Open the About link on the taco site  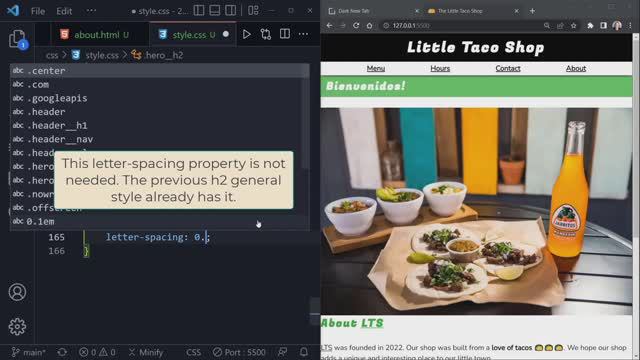click(576, 68)
